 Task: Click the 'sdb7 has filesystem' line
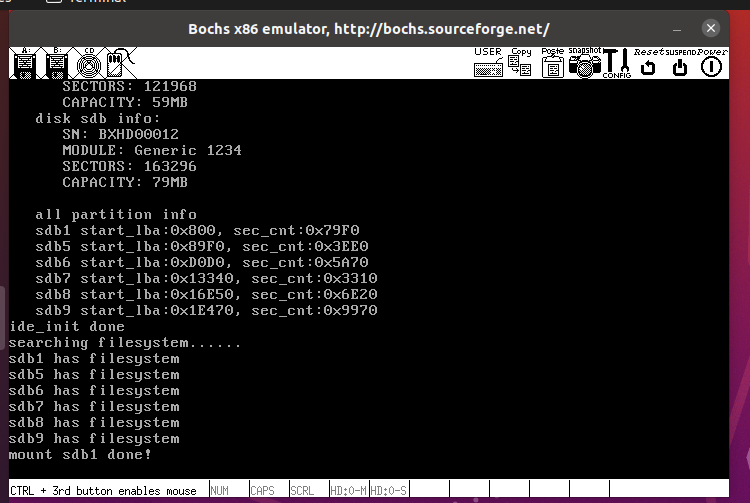(x=94, y=406)
